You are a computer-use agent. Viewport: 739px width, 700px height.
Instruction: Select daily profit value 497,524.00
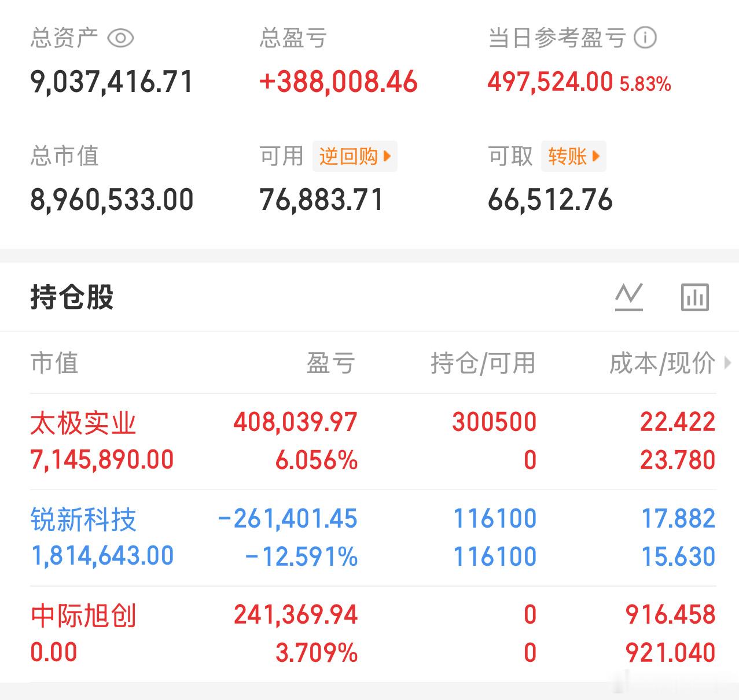550,82
